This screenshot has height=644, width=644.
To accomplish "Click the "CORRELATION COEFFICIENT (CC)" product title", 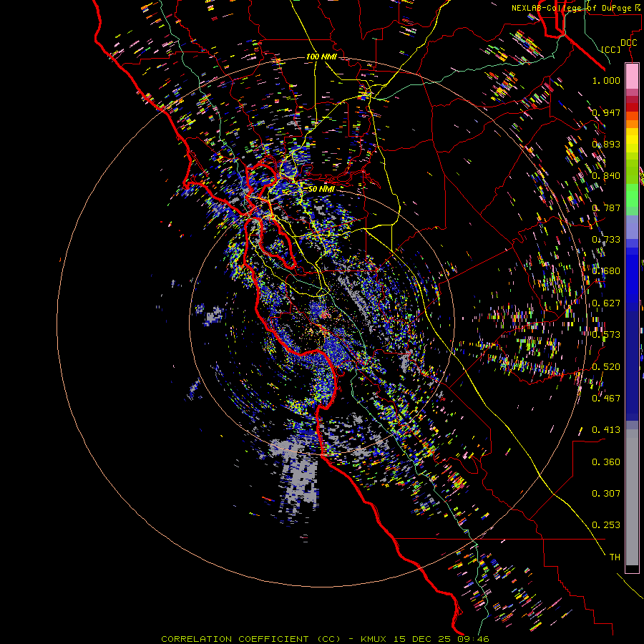I will [250, 639].
